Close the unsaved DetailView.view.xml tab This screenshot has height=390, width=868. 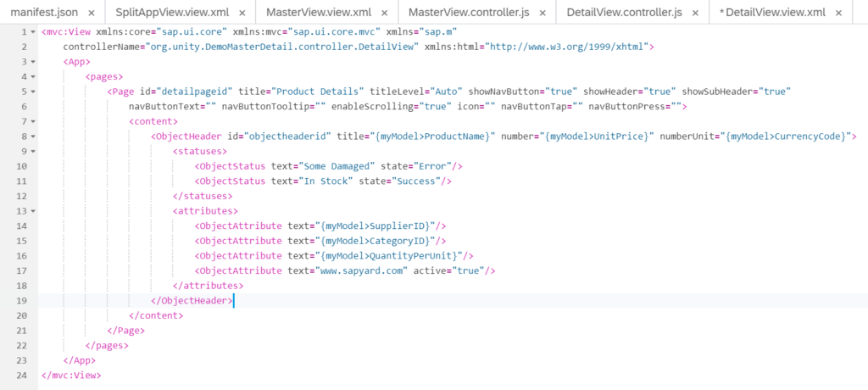838,13
